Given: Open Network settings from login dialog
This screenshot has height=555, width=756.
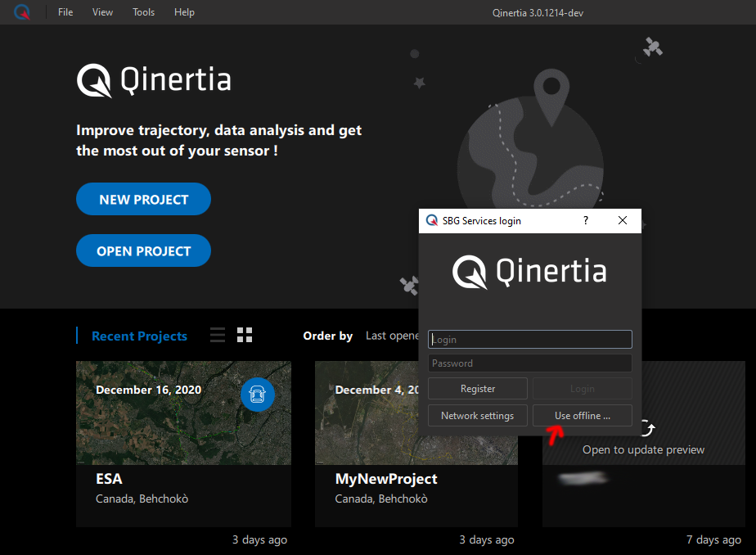Looking at the screenshot, I should (x=478, y=416).
